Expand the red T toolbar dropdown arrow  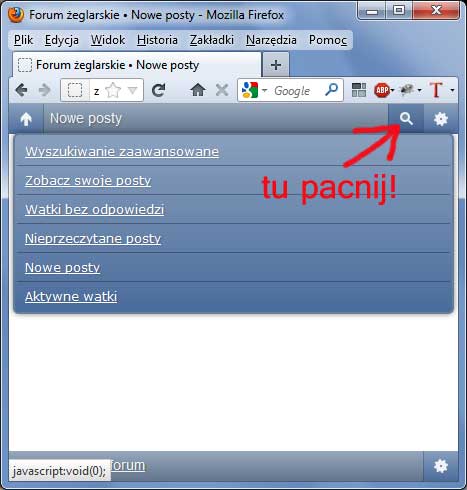pyautogui.click(x=452, y=90)
